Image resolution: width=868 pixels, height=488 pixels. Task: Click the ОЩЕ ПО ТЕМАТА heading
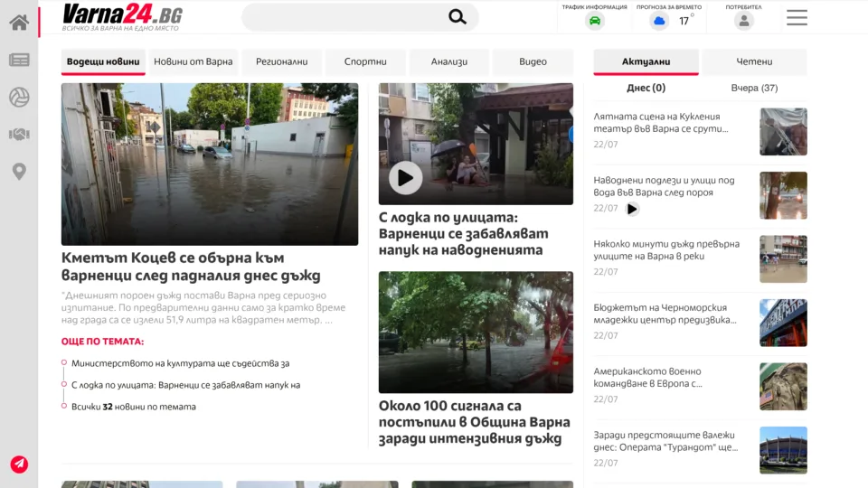(102, 342)
